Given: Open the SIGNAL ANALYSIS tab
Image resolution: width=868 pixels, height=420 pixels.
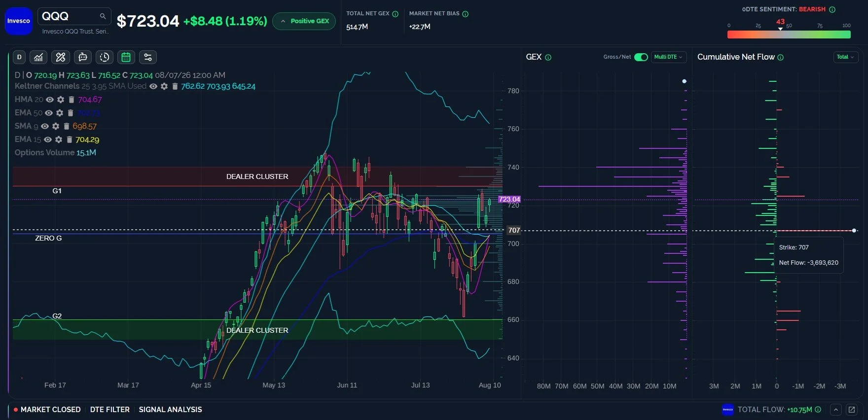Looking at the screenshot, I should pyautogui.click(x=170, y=410).
